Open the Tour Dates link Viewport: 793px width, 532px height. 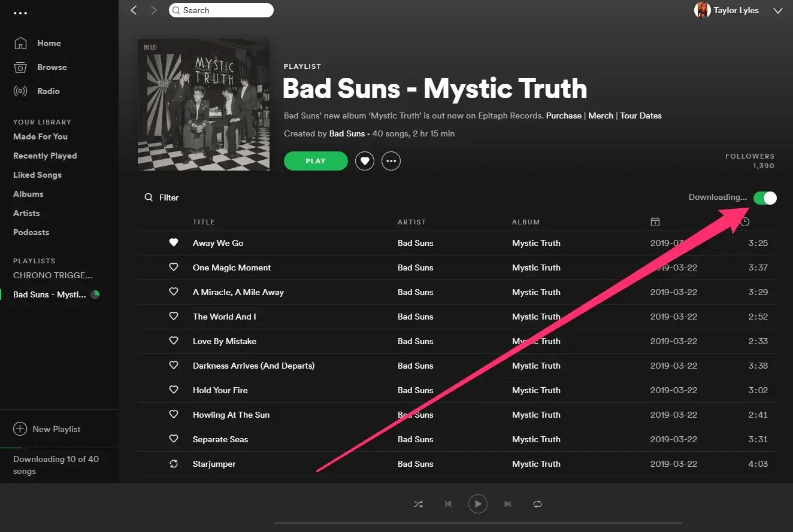click(641, 115)
